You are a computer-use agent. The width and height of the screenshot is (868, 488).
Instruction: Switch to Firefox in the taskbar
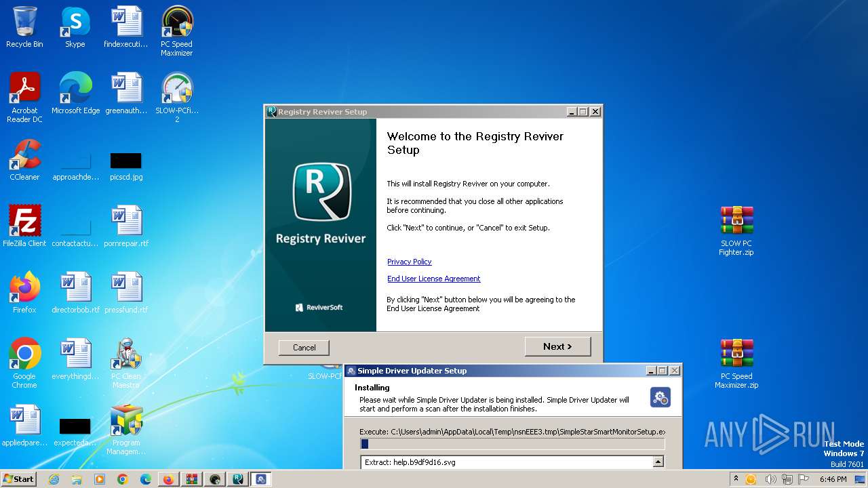(168, 479)
